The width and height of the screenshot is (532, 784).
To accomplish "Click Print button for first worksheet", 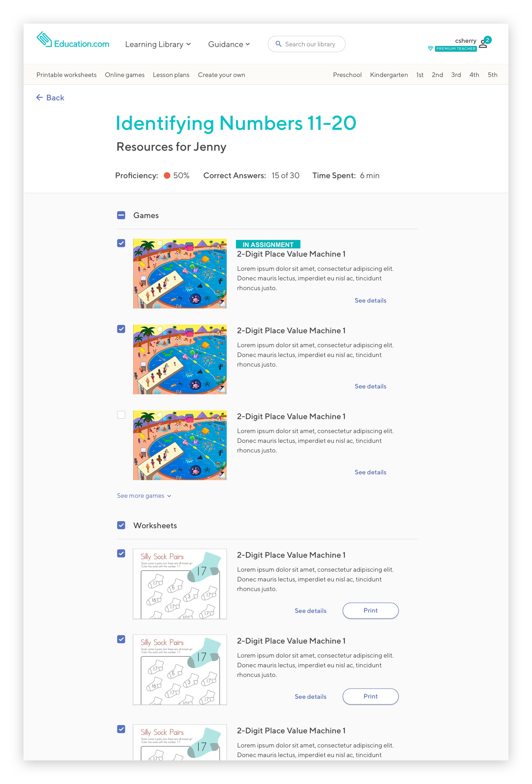I will (370, 611).
